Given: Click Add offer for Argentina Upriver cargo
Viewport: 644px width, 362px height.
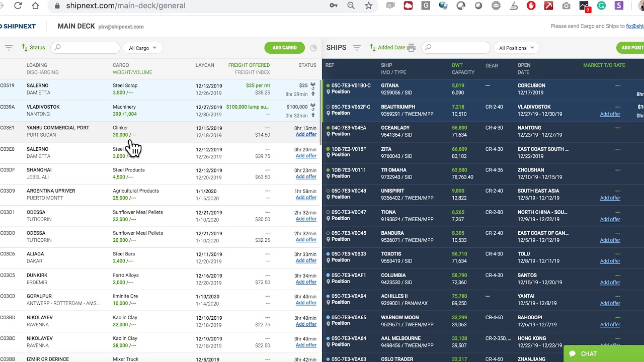Looking at the screenshot, I should click(x=306, y=198).
